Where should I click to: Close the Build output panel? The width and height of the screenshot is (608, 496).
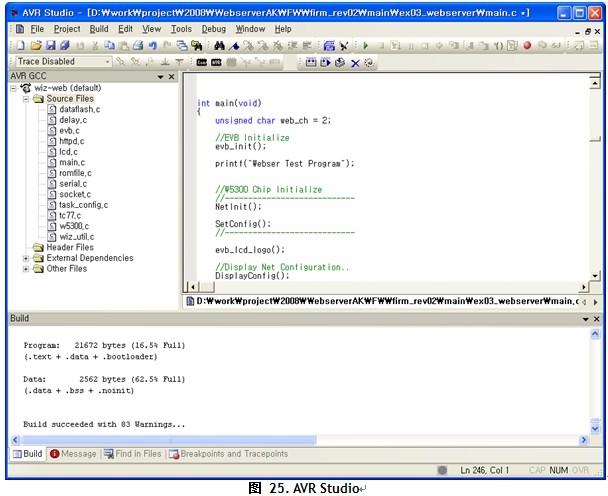pos(596,319)
